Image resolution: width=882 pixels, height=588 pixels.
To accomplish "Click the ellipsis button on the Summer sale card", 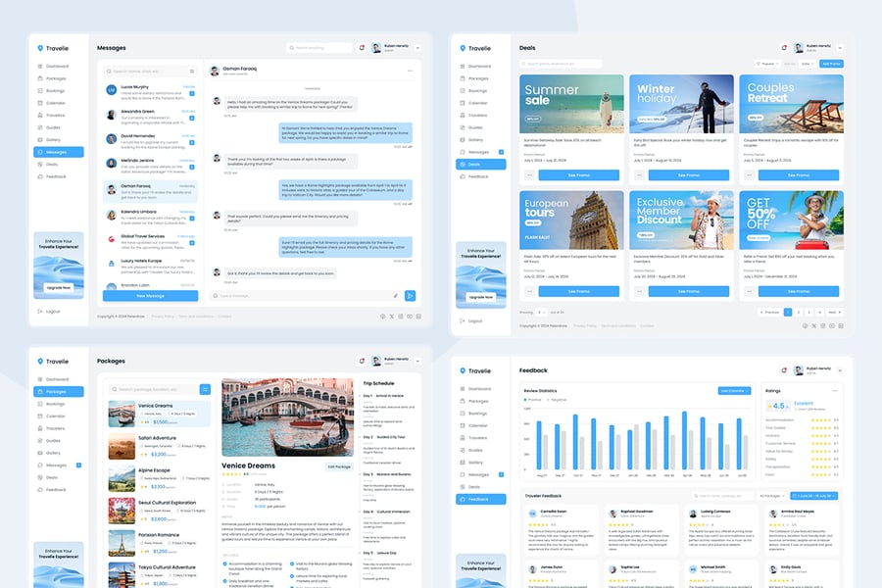I will [530, 174].
